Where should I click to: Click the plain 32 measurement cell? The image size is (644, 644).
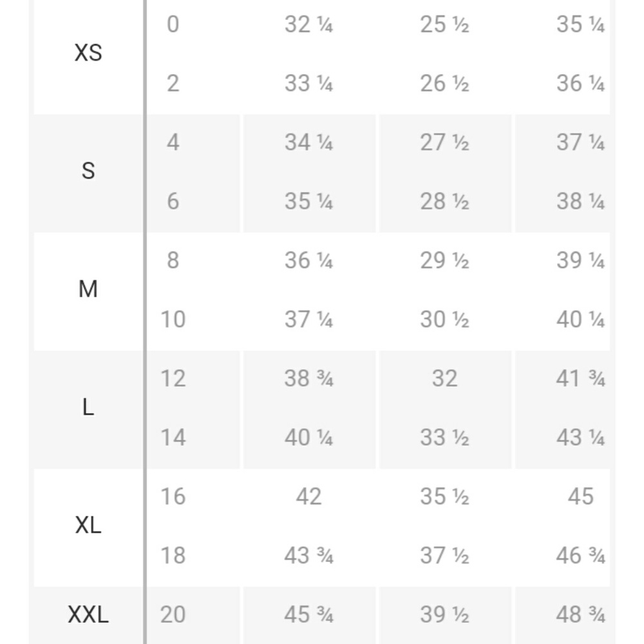(444, 378)
